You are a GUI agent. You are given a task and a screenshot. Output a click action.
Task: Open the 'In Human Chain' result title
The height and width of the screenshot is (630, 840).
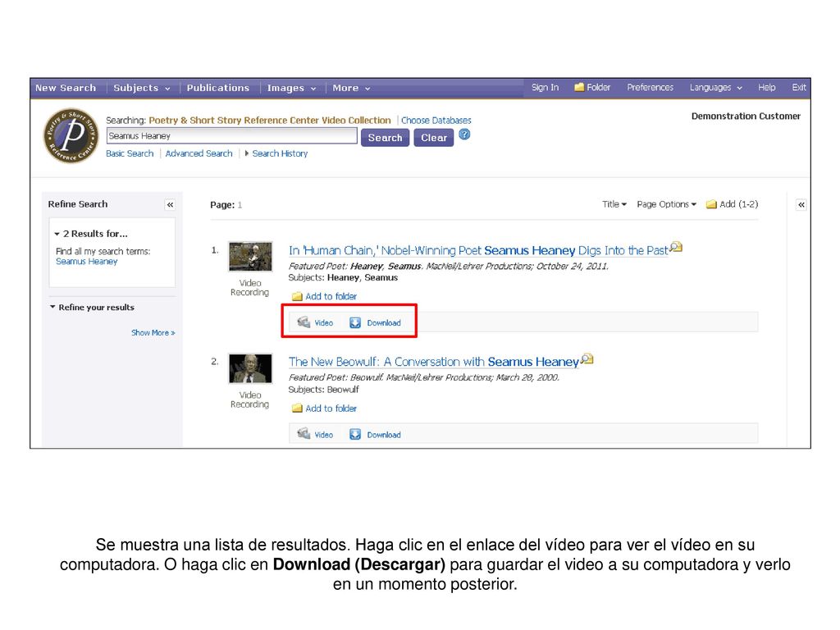[478, 250]
